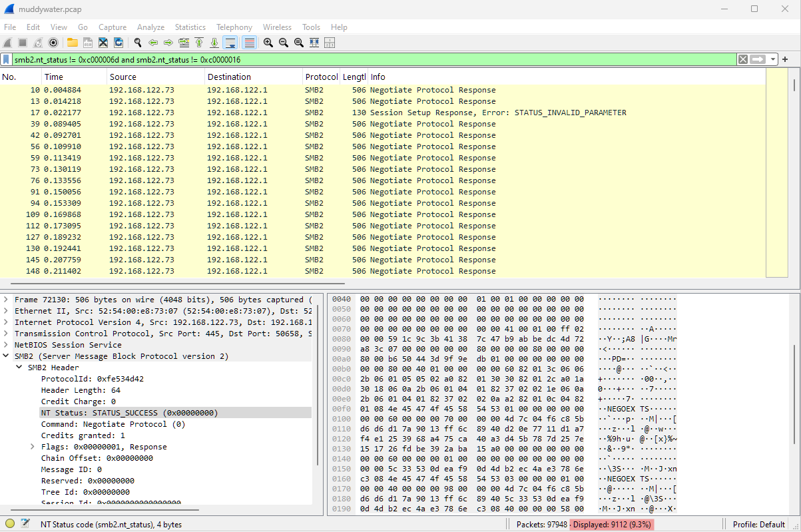Select packet number 148 row

[x=383, y=271]
